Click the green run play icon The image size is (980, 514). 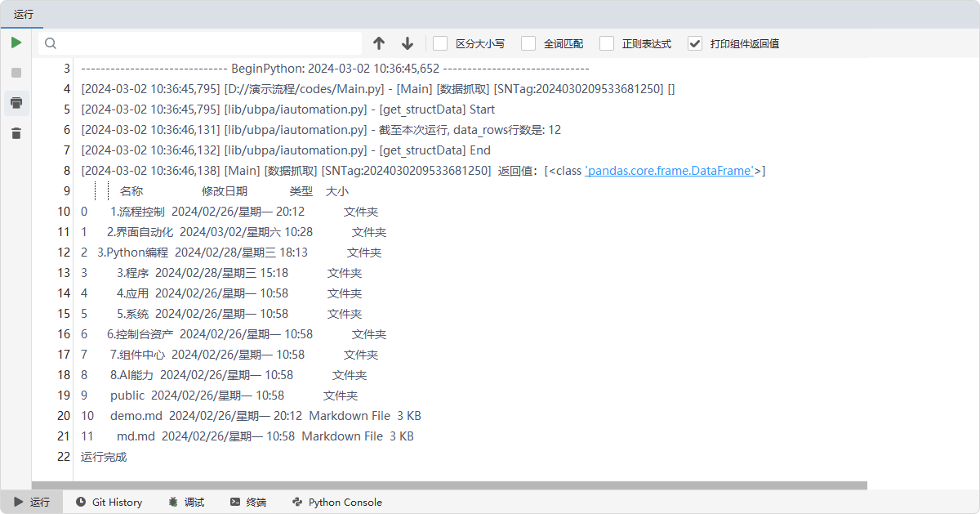16,42
